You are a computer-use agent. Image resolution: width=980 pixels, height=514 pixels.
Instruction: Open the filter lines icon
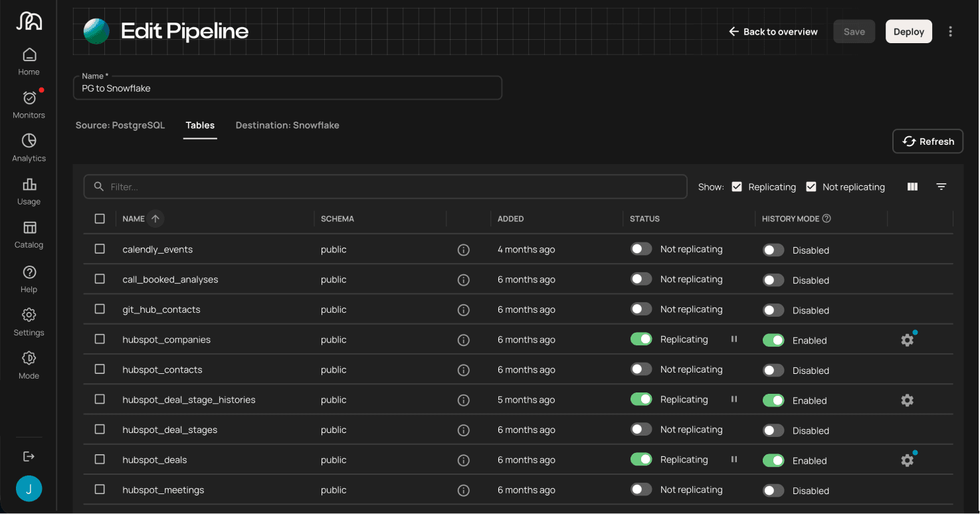click(941, 187)
